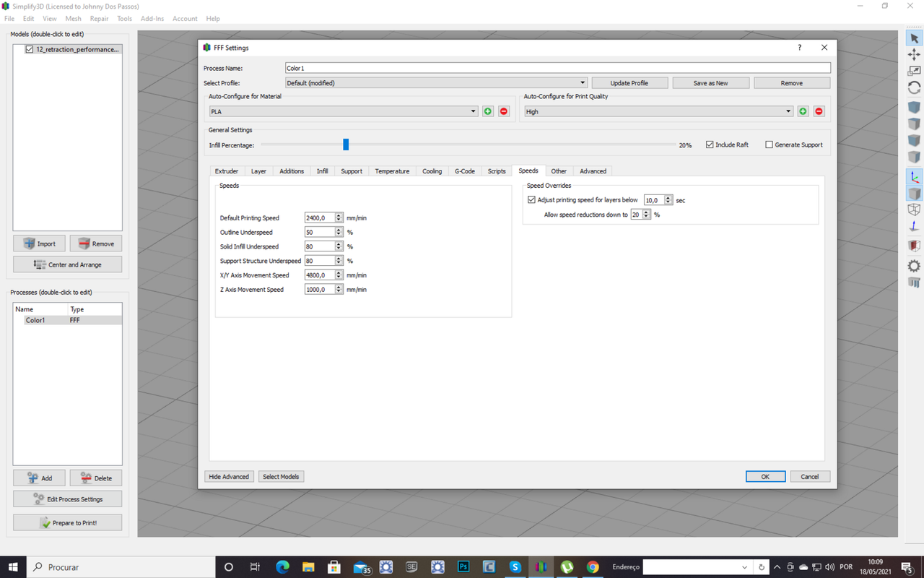
Task: Open the PLA material dropdown
Action: pyautogui.click(x=344, y=111)
